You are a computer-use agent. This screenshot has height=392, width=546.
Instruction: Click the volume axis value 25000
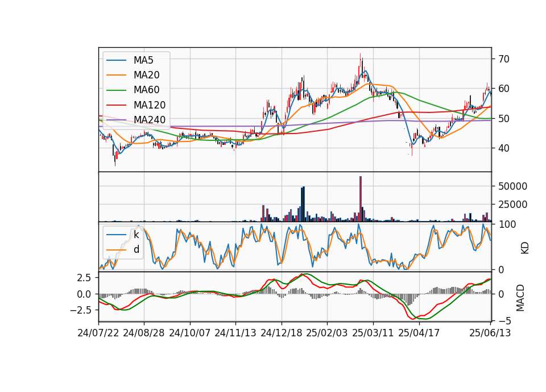512,205
